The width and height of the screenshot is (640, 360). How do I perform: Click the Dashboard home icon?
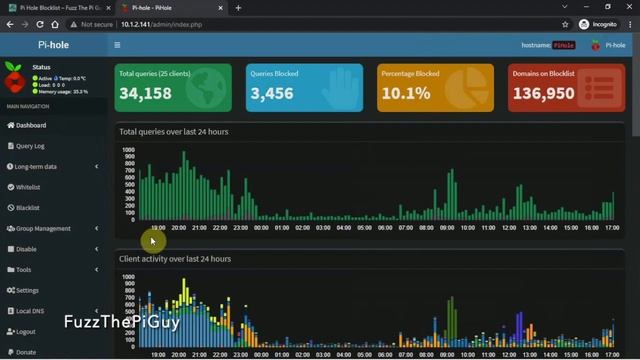pos(11,125)
